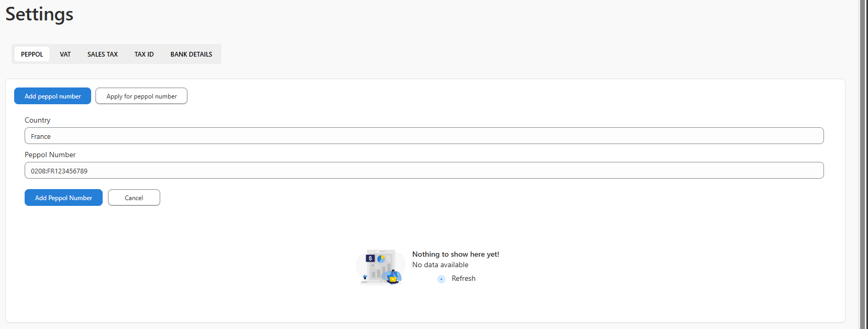Select the SALES TAX tab
868x329 pixels.
tap(103, 54)
